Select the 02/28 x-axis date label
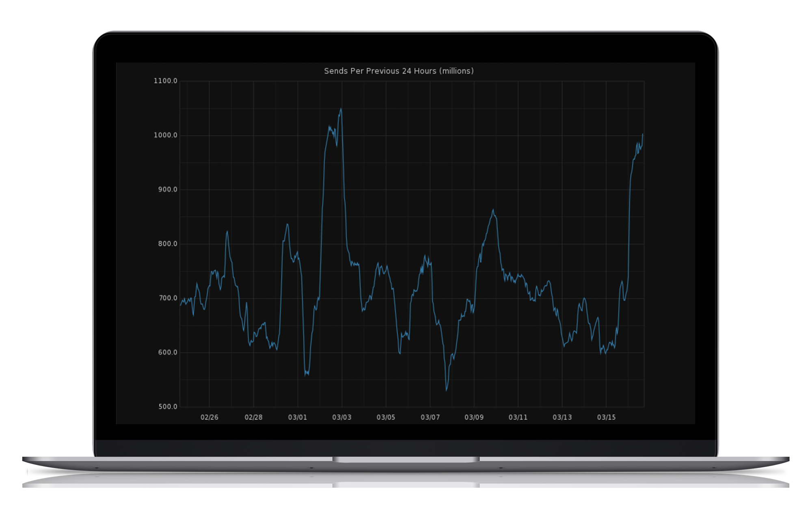This screenshot has width=812, height=525. click(253, 417)
